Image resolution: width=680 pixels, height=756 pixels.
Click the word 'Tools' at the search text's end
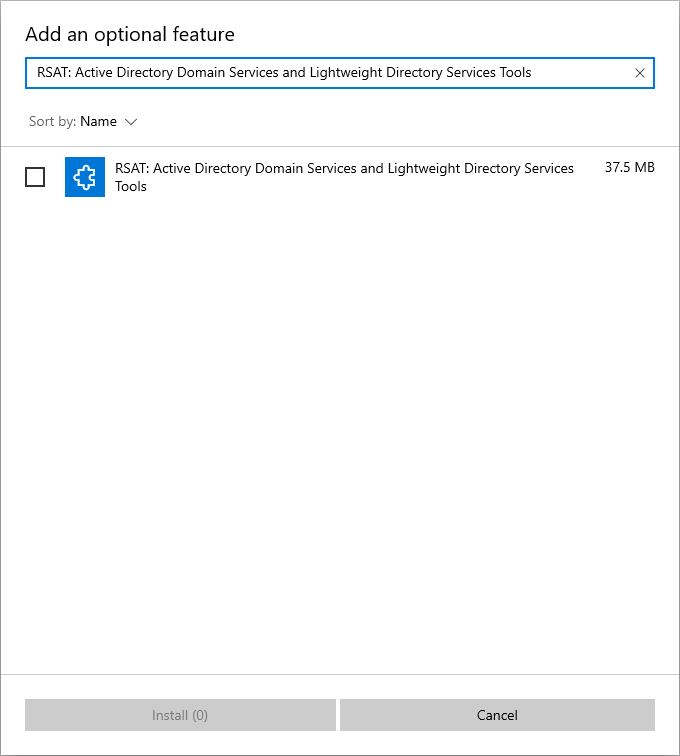click(516, 72)
